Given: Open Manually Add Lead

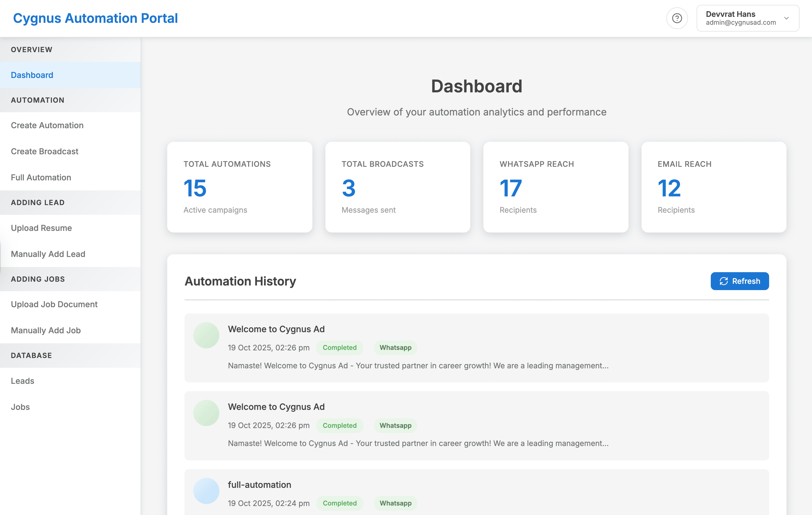Looking at the screenshot, I should pos(48,254).
